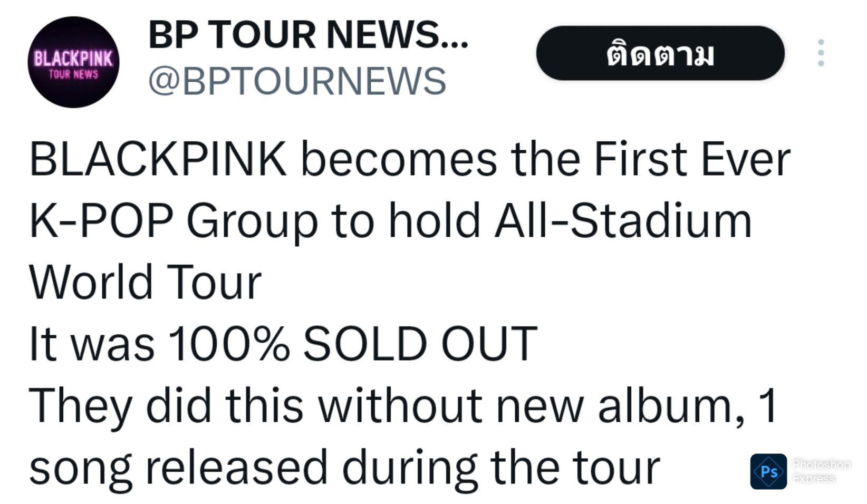Click the word BLACKPINK in the tweet text
The width and height of the screenshot is (867, 504).
158,159
